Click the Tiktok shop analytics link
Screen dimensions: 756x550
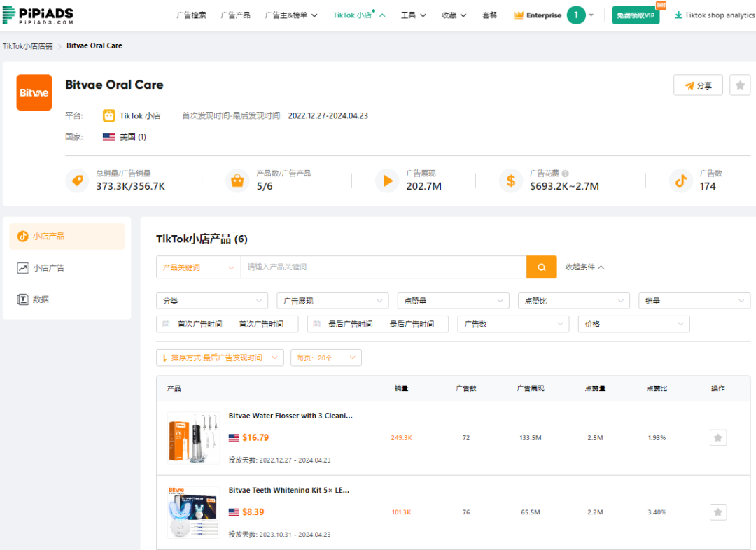(715, 15)
